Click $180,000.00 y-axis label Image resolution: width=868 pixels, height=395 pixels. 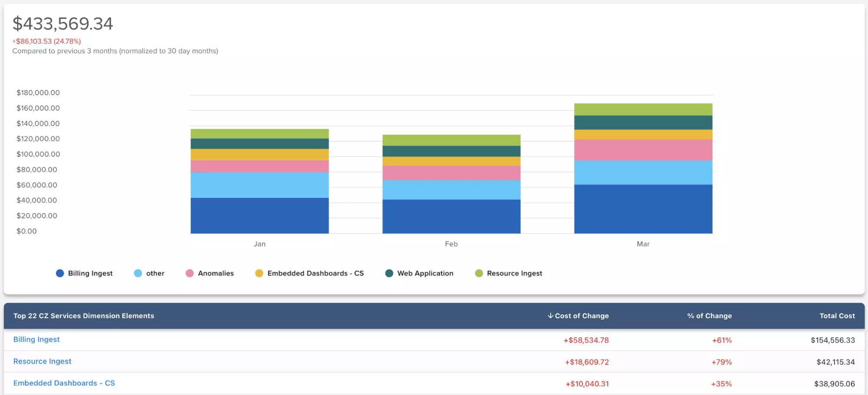[x=38, y=92]
